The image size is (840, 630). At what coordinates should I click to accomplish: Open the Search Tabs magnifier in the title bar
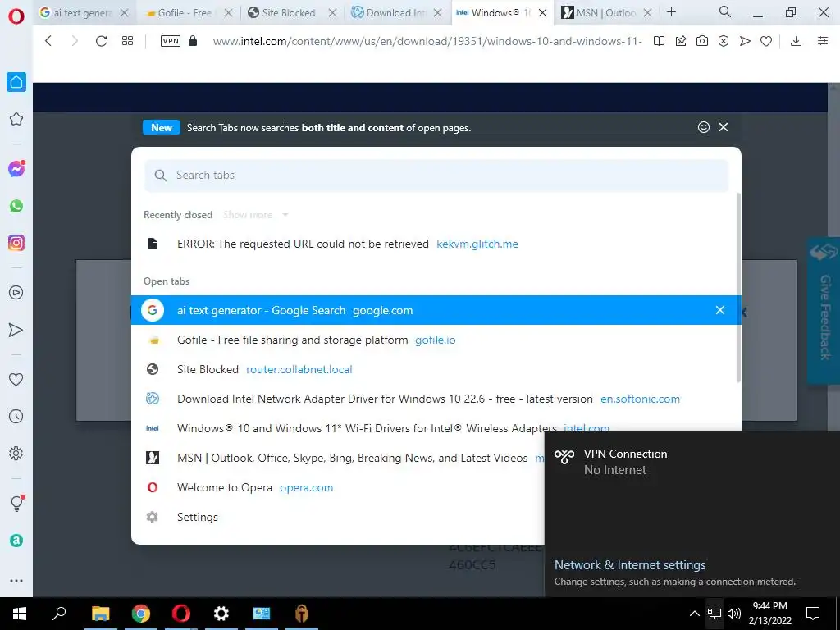[725, 11]
